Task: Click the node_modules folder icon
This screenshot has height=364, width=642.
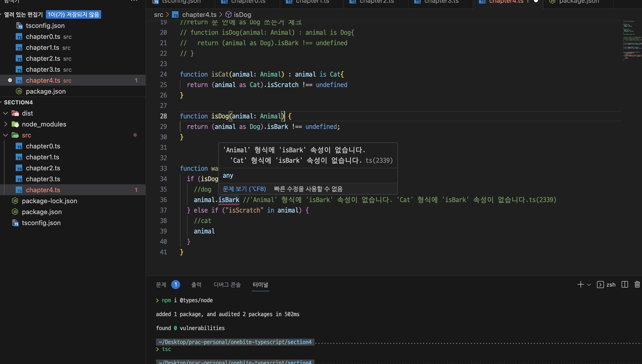Action: (15, 124)
